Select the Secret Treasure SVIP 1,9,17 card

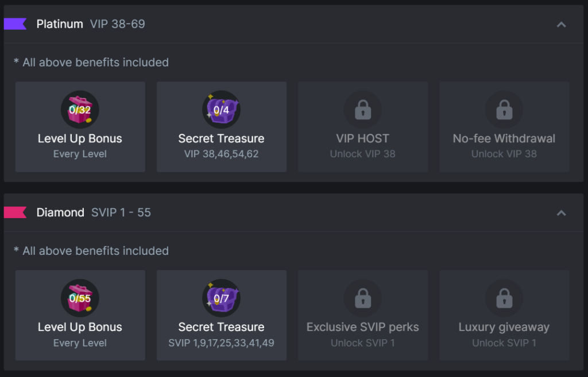click(222, 315)
